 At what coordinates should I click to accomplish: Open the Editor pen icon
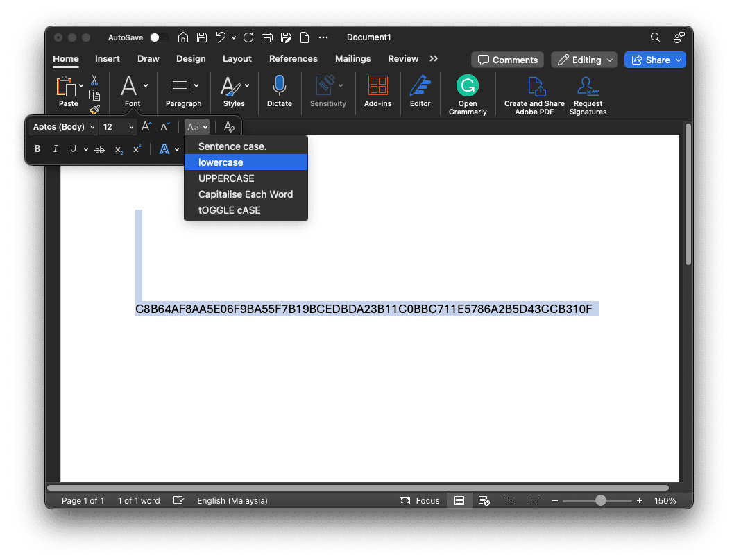(420, 86)
